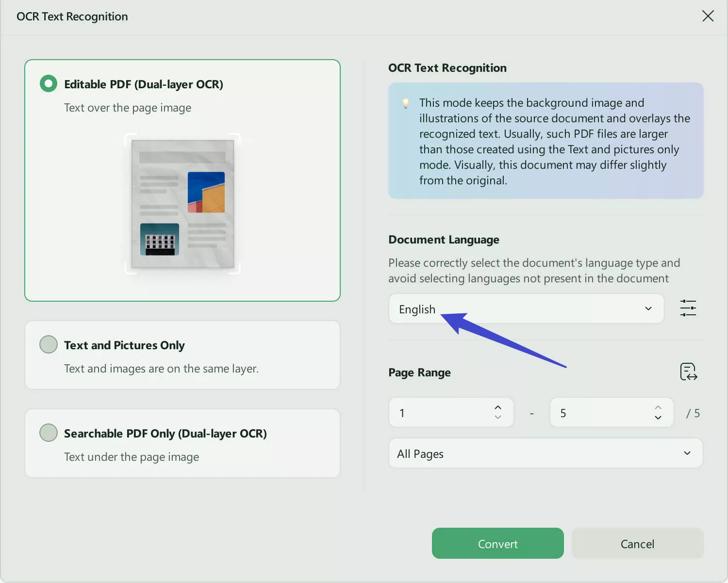Screen dimensions: 728x583
Task: Click the document preview thumbnail
Action: 182,204
